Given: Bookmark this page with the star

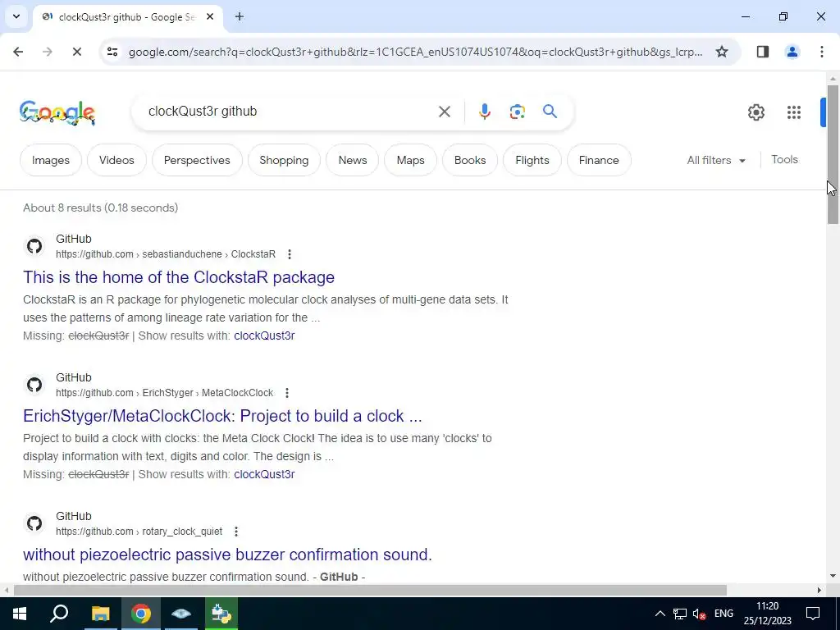Looking at the screenshot, I should click(x=722, y=52).
